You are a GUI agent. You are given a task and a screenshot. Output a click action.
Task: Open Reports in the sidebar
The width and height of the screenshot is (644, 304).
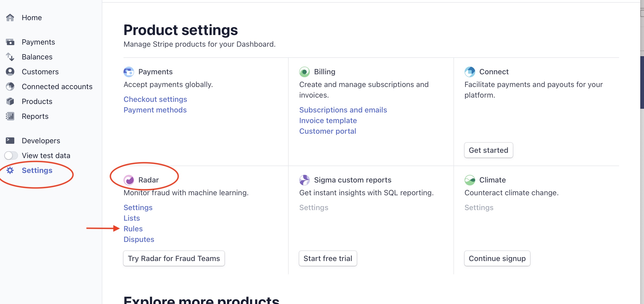35,116
